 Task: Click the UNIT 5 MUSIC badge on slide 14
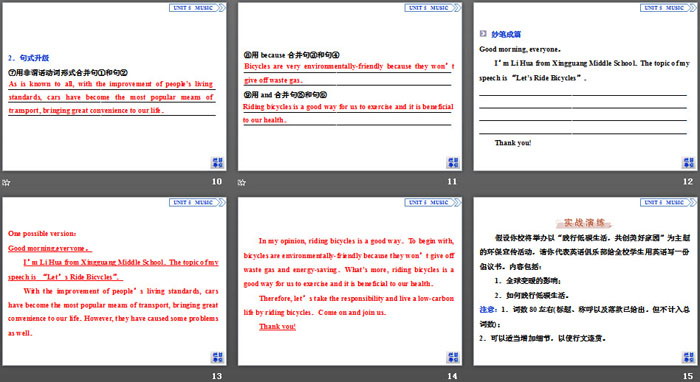(433, 202)
